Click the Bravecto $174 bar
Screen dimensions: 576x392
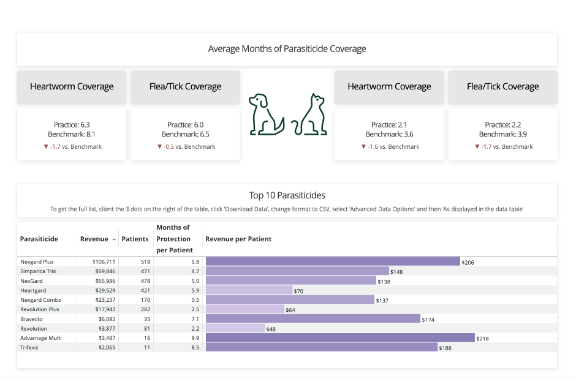point(313,318)
